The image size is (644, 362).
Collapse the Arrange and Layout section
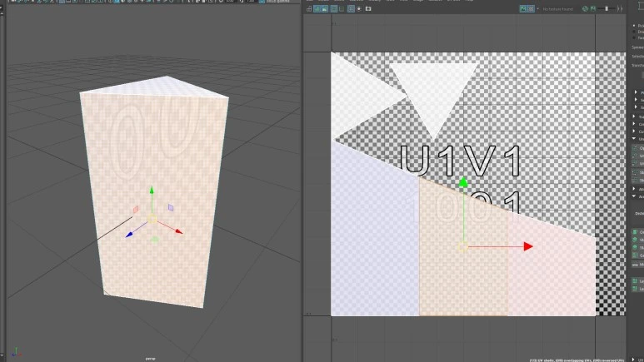click(x=634, y=196)
